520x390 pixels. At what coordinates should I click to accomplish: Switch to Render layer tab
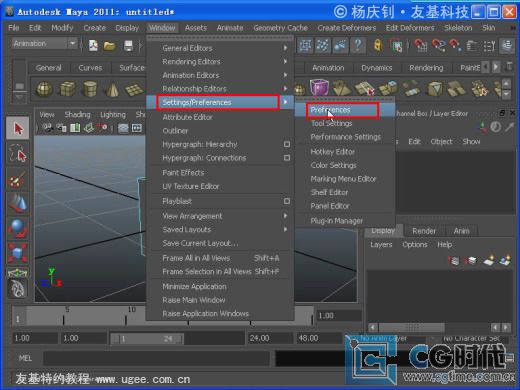click(424, 231)
